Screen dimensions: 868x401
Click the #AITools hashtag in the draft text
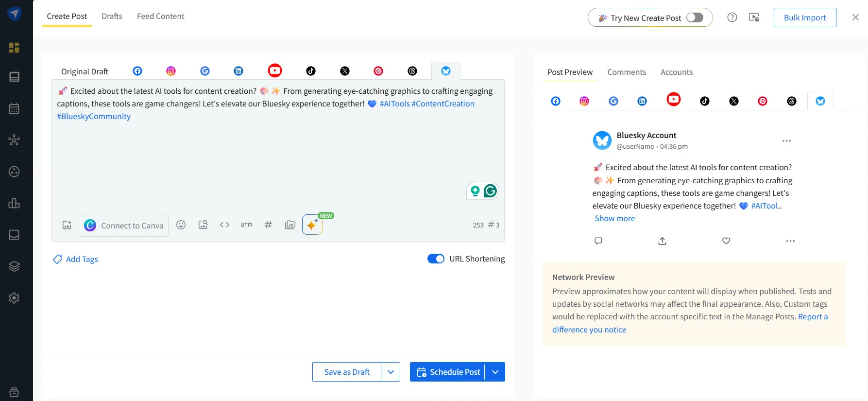point(394,104)
